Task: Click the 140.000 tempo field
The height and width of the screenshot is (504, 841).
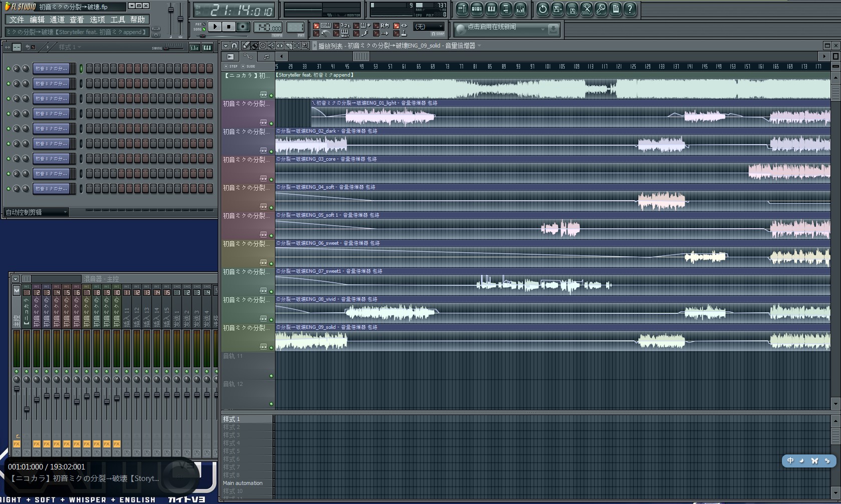Action: point(268,27)
